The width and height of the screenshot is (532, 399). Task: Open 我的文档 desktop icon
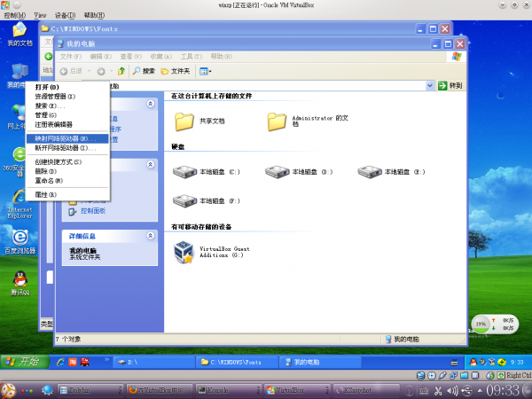point(20,35)
